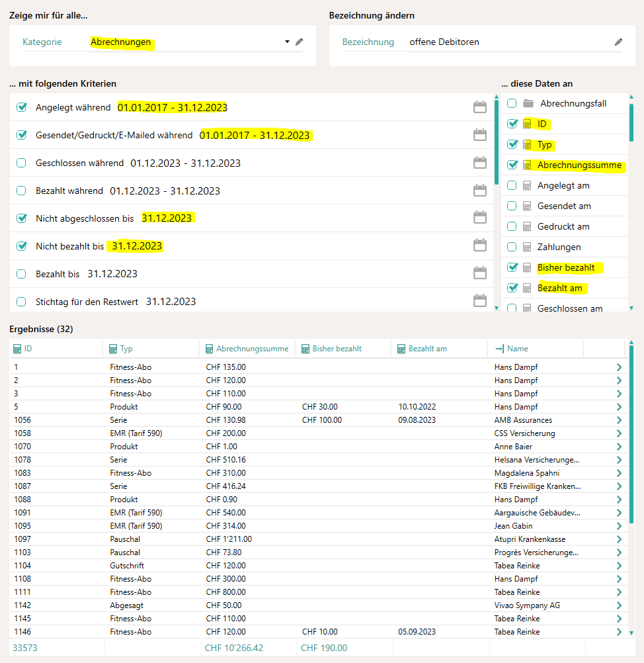Expand row for AMB Assurances with chevron
The image size is (644, 663).
tap(619, 420)
